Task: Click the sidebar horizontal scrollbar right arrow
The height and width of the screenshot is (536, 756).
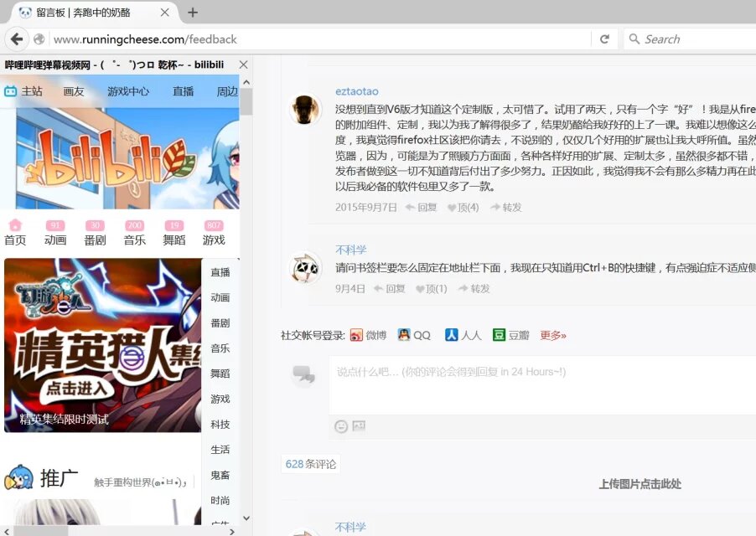Action: coord(232,530)
